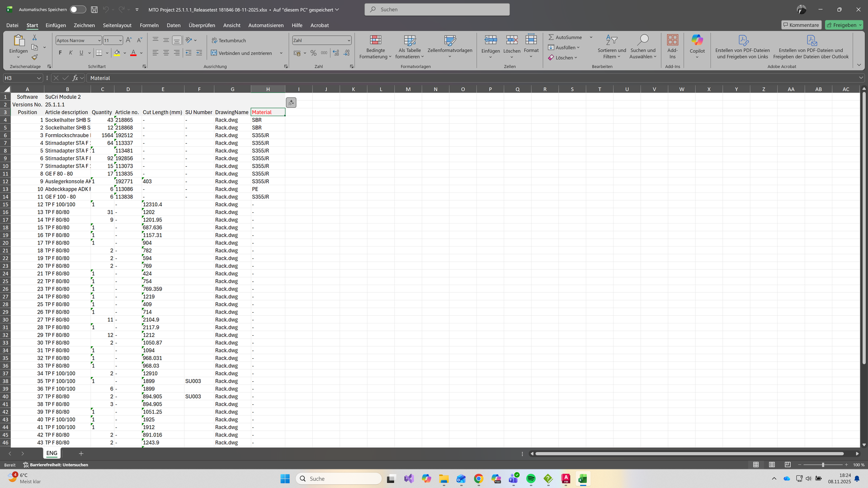Open the fill color swatch button

pos(117,53)
